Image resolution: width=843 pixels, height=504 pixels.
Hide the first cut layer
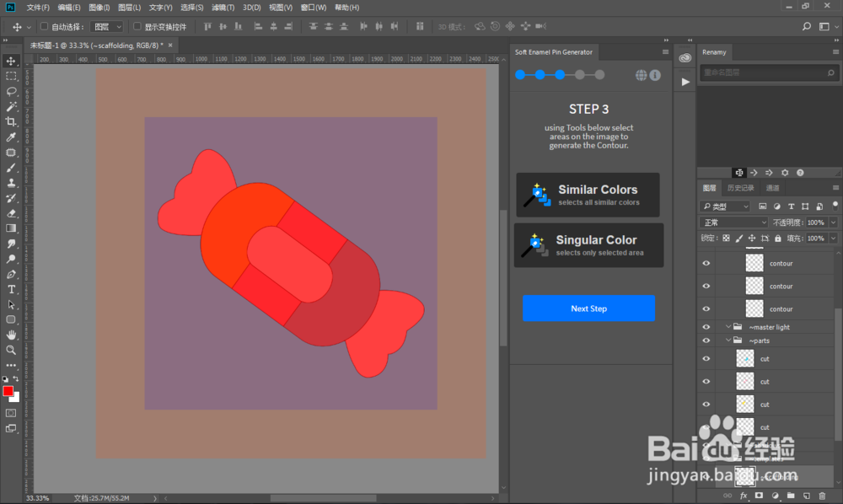(x=706, y=358)
